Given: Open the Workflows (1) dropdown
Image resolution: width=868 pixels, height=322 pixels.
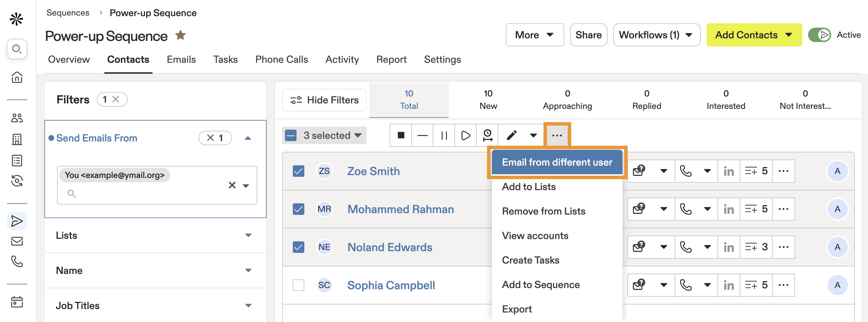Looking at the screenshot, I should coord(656,35).
